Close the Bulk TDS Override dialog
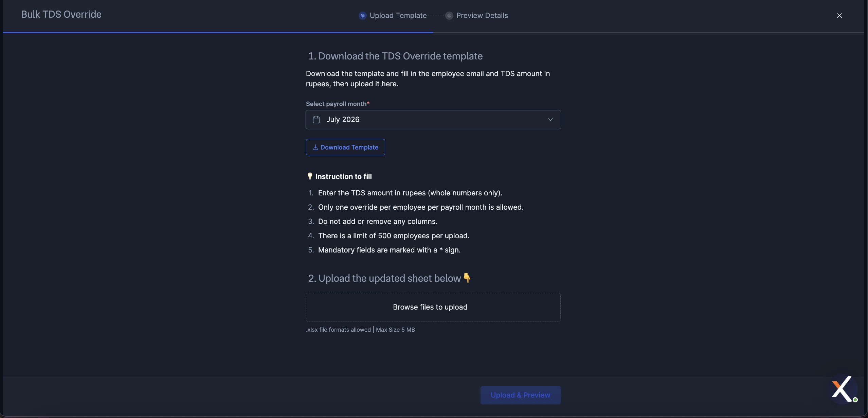Viewport: 868px width, 418px height. pos(839,16)
